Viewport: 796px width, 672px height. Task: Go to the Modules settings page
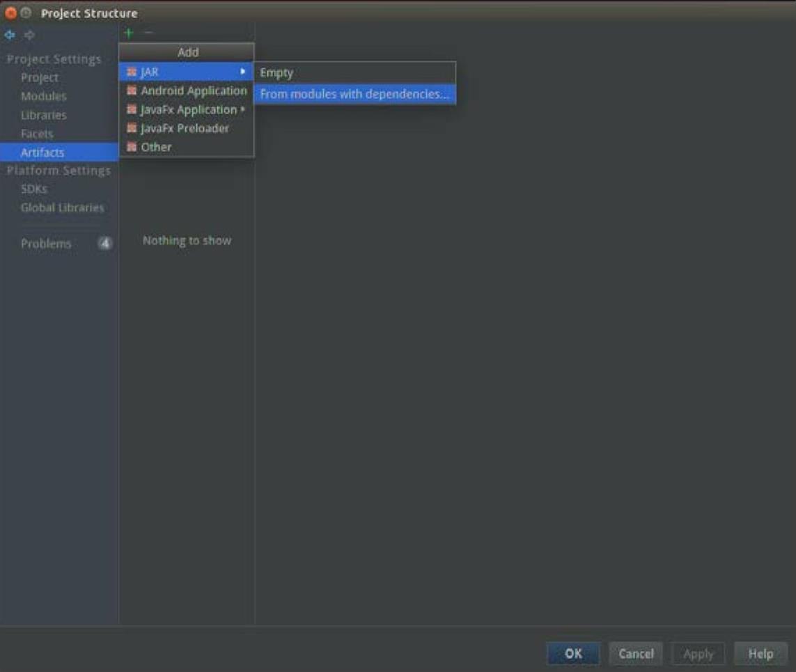44,96
